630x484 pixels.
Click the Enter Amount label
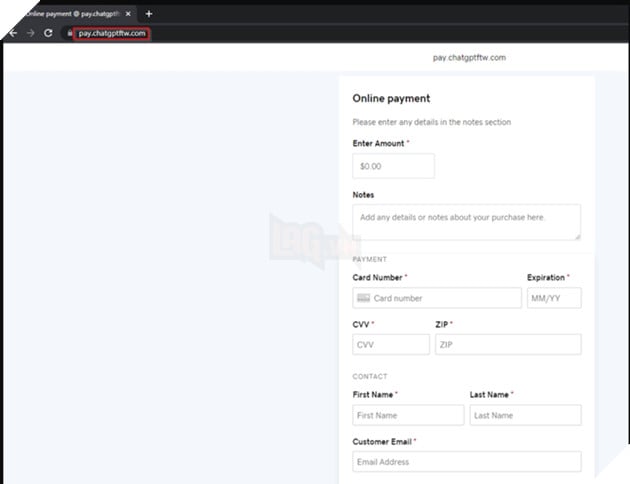click(378, 143)
